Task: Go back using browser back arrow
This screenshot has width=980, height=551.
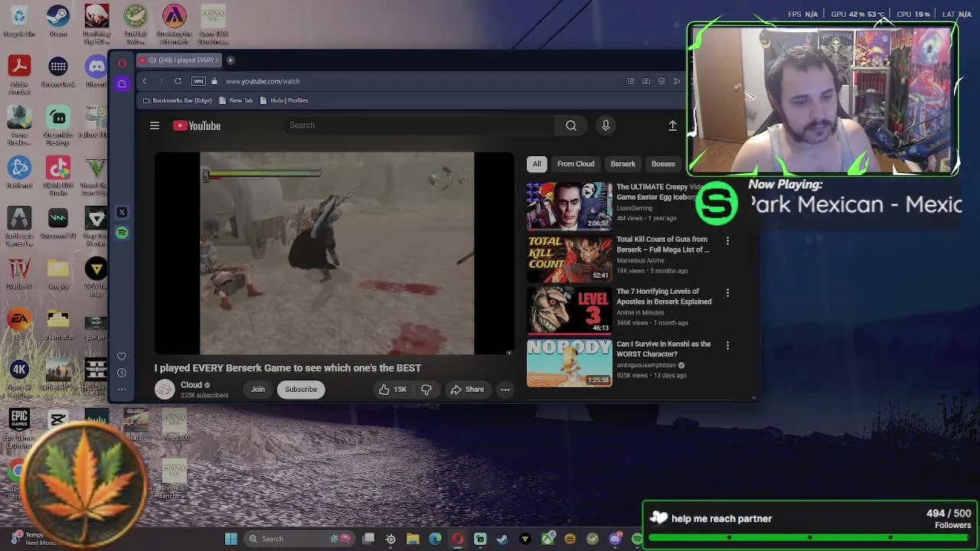Action: 145,81
